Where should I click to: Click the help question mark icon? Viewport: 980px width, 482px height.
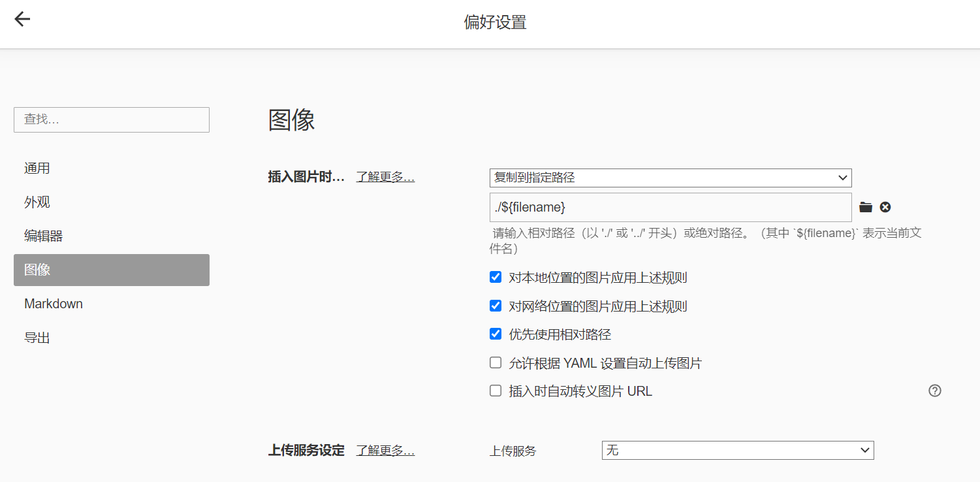click(934, 391)
